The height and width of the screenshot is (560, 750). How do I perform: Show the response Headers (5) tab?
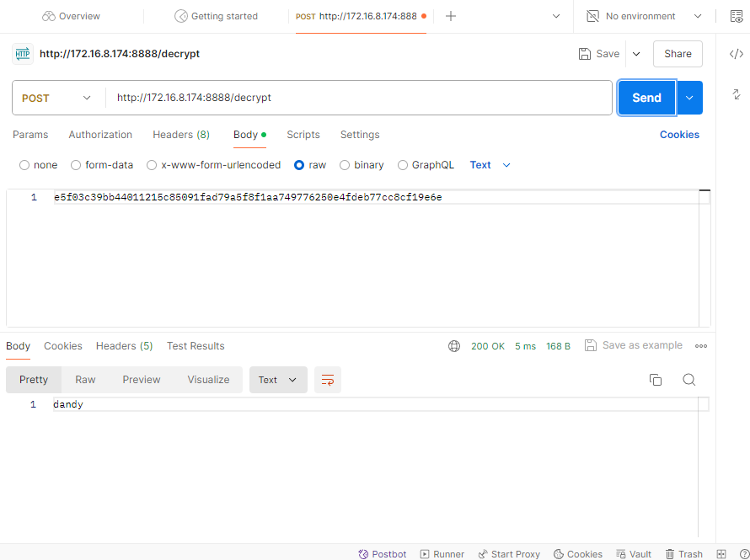125,346
